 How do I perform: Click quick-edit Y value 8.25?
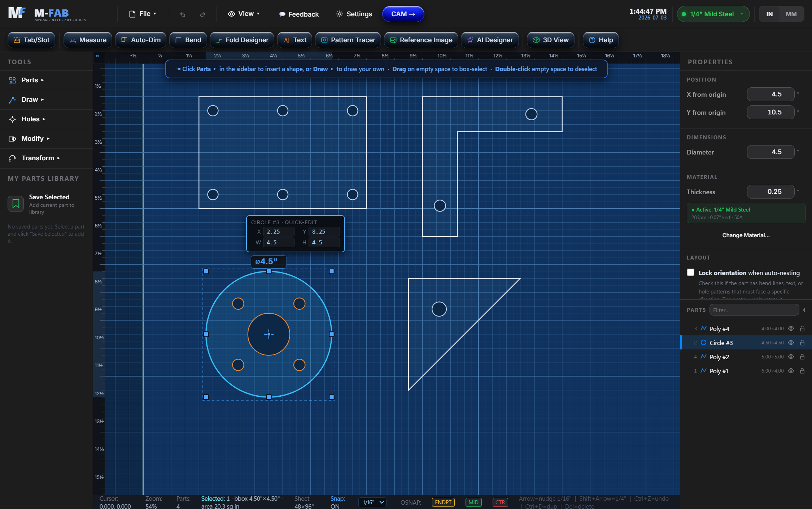324,232
